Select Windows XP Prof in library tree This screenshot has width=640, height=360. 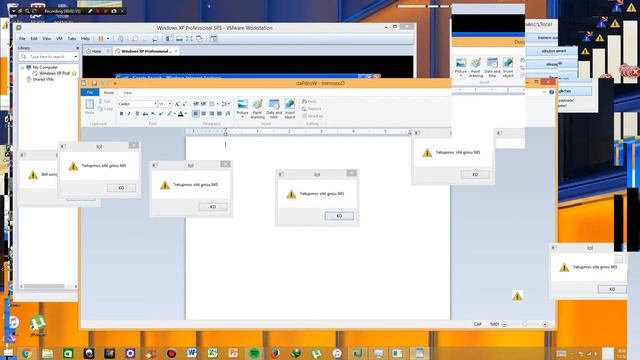pos(55,73)
